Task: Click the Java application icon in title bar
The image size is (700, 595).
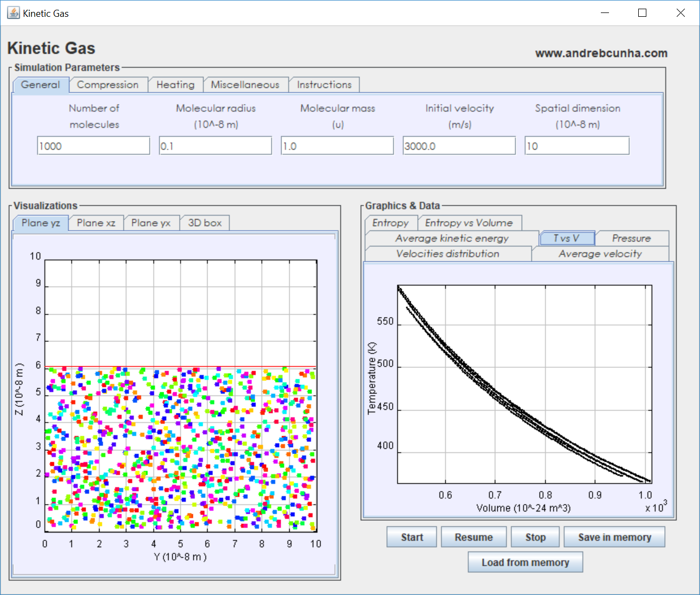Action: pyautogui.click(x=13, y=13)
